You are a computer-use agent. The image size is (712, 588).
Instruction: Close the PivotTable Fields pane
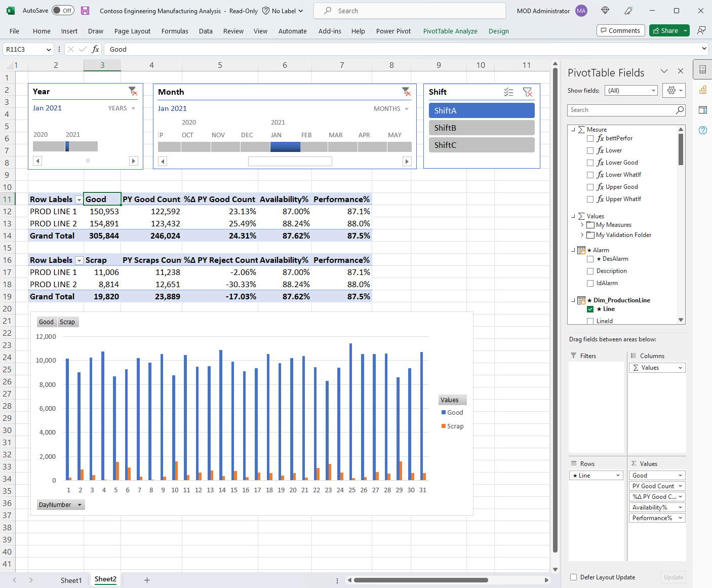click(x=681, y=71)
